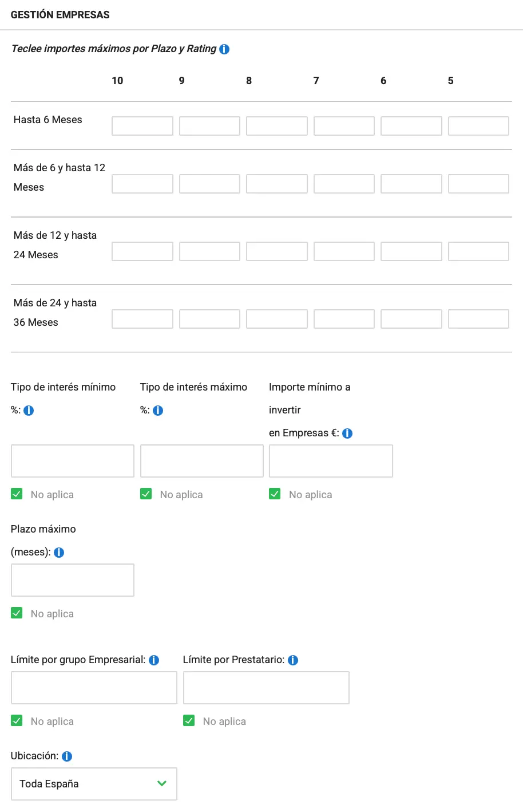Image resolution: width=523 pixels, height=812 pixels.
Task: Uncheck No aplica under Tipo de interés mínimo
Action: (x=17, y=494)
